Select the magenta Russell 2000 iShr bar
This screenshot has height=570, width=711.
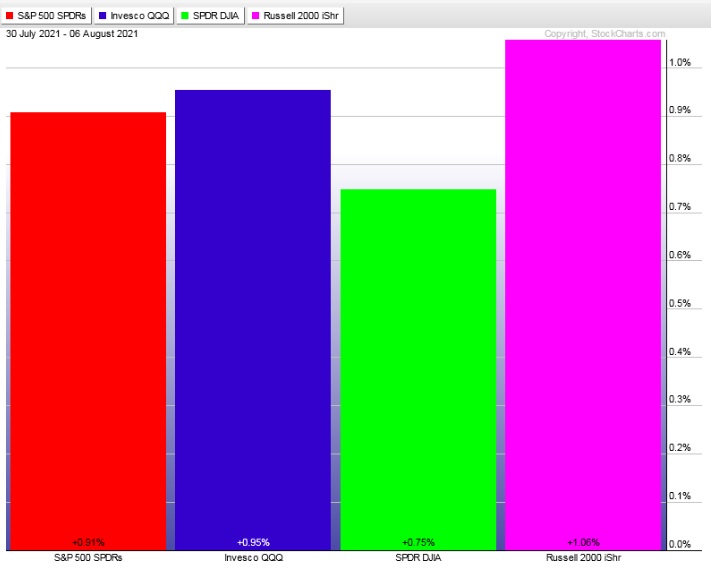[x=583, y=295]
